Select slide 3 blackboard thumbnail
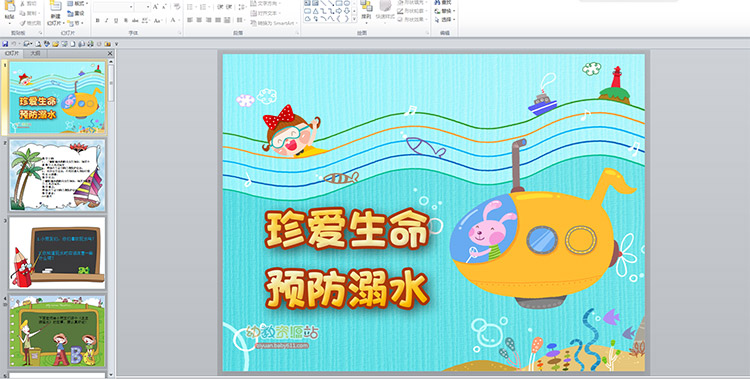Image resolution: width=750 pixels, height=379 pixels. click(x=57, y=253)
